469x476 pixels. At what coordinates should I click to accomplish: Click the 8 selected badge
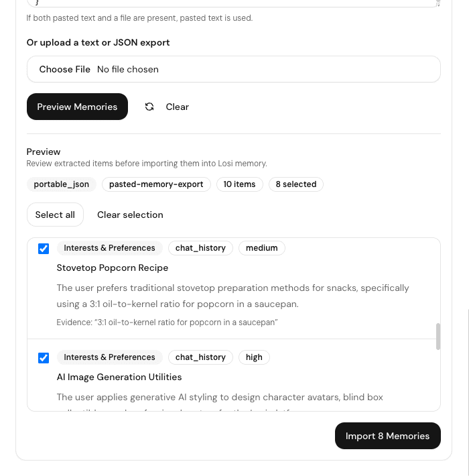pyautogui.click(x=296, y=184)
